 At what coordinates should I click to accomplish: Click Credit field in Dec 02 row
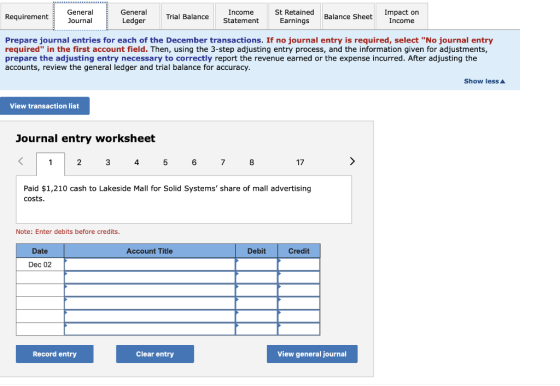(299, 265)
